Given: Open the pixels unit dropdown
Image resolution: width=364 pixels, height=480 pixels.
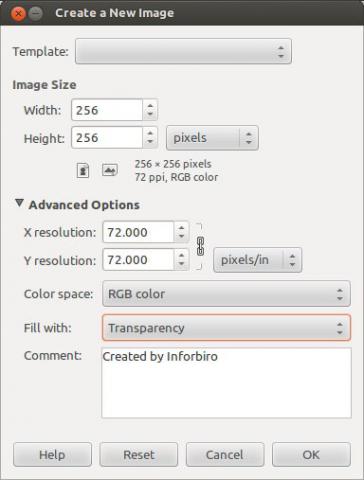Looking at the screenshot, I should [212, 138].
